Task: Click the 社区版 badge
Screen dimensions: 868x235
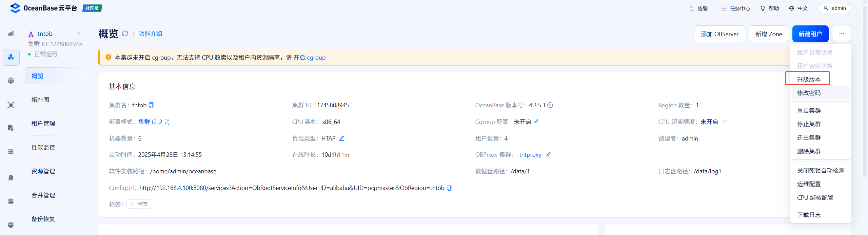Action: 92,8
